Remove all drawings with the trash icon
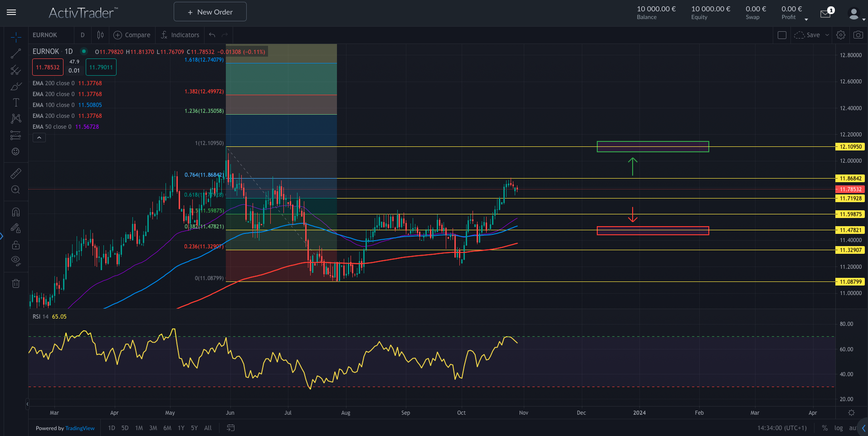 [16, 283]
